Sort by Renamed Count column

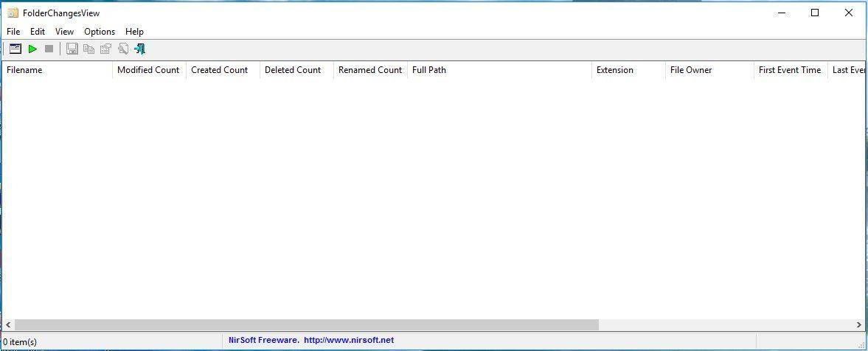(x=370, y=70)
